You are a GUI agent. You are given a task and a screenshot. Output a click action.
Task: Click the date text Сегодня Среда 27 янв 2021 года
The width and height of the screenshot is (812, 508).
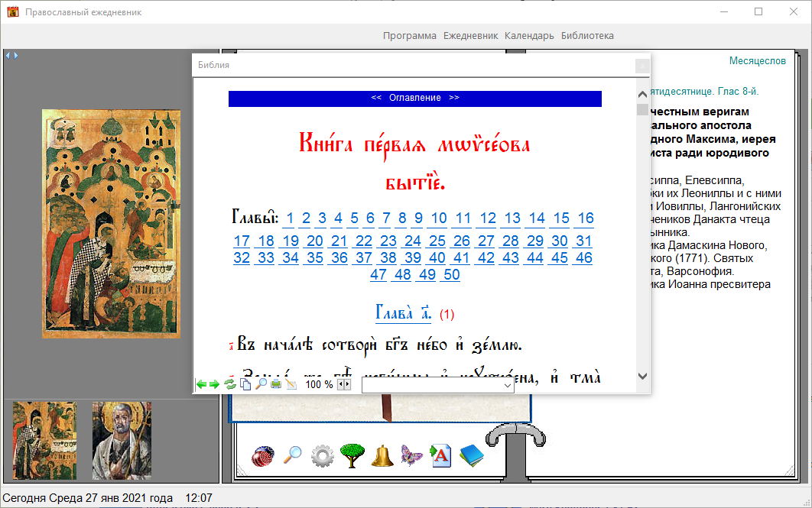click(87, 498)
